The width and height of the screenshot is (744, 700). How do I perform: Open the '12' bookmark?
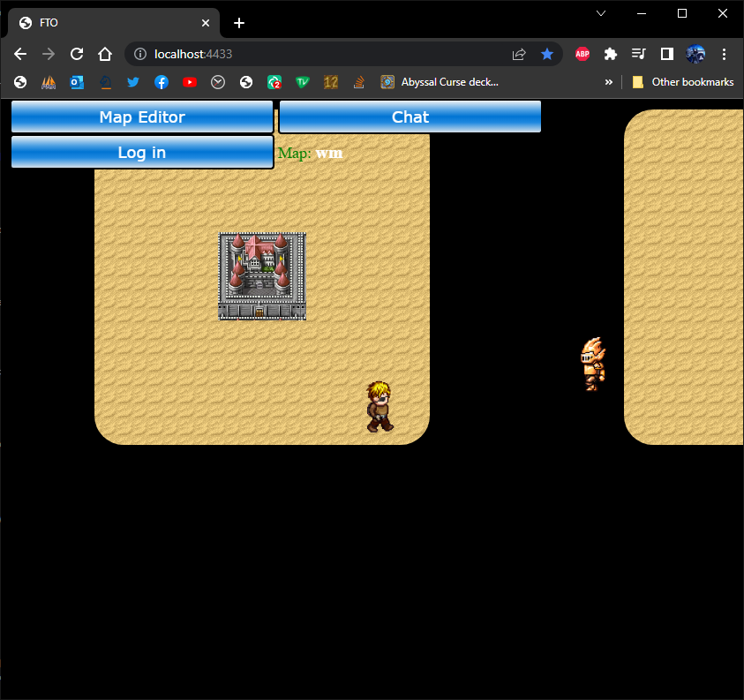click(x=331, y=82)
